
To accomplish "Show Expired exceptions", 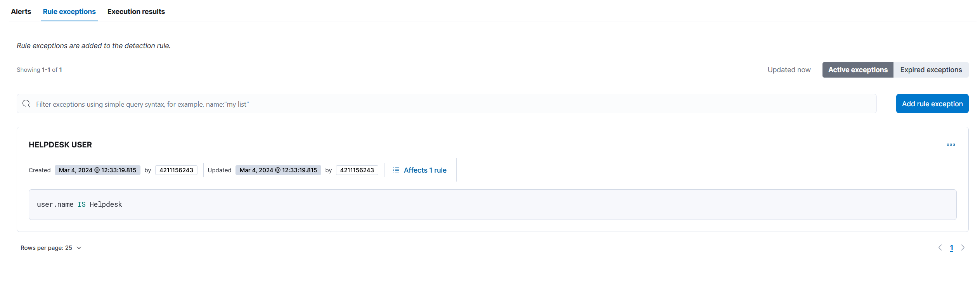I will point(931,70).
